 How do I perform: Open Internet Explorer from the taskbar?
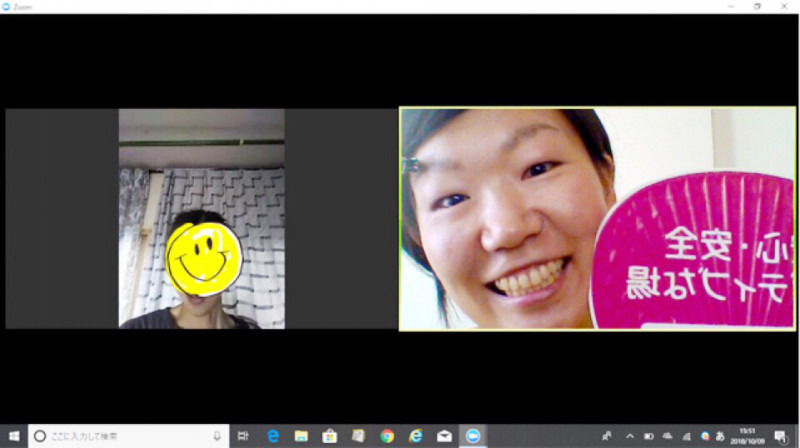point(416,436)
